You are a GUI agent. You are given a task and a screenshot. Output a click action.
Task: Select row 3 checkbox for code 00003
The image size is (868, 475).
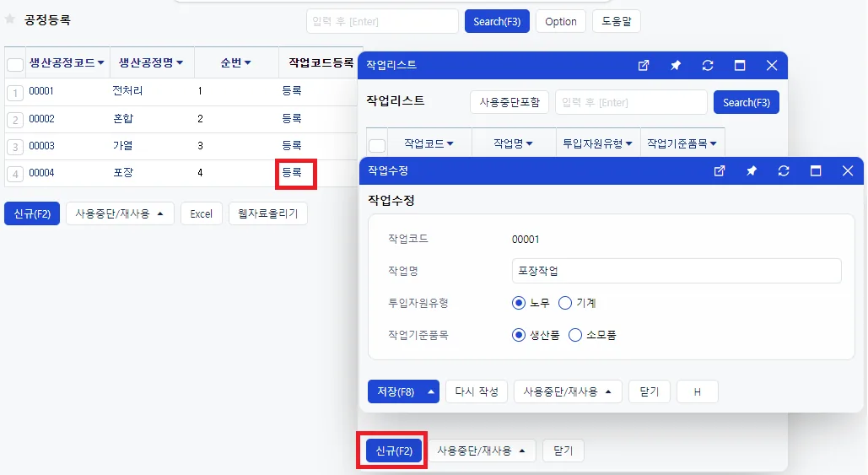coord(15,147)
